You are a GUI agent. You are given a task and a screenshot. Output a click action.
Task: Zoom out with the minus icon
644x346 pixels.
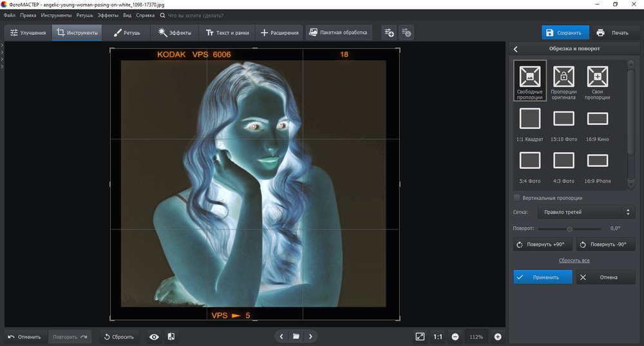455,336
